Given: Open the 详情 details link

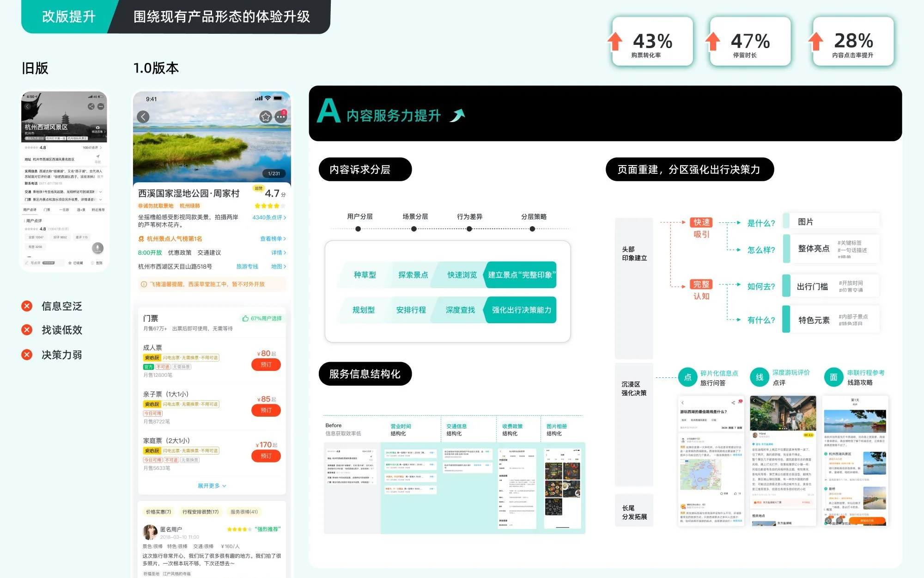Looking at the screenshot, I should [279, 253].
